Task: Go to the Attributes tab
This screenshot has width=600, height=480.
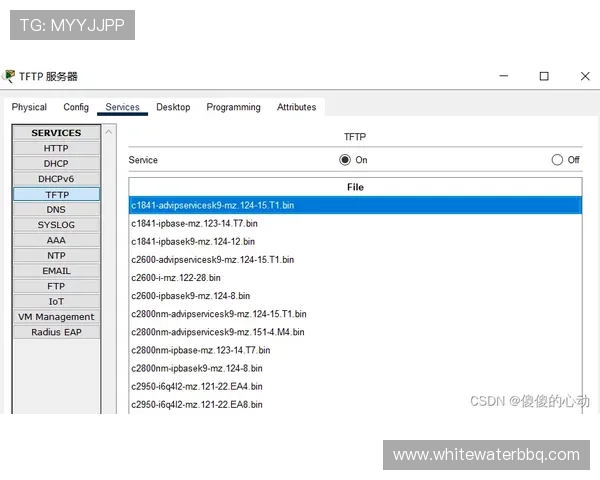Action: click(296, 107)
